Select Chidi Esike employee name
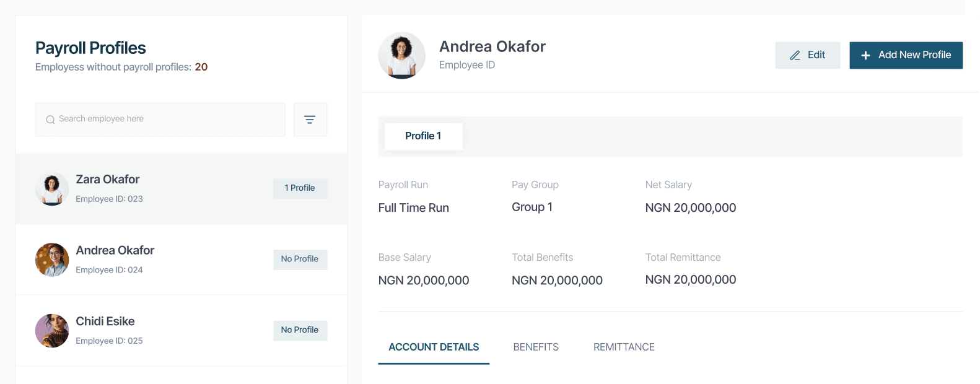The image size is (980, 384). point(105,321)
